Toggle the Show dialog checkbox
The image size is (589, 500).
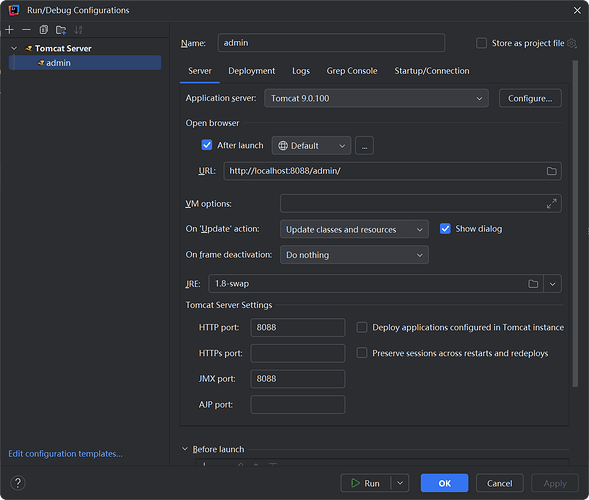point(445,229)
